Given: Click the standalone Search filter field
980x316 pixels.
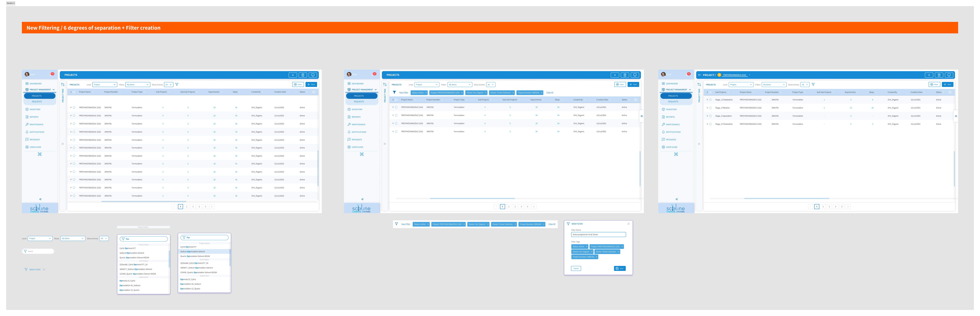Looking at the screenshot, I should pos(38,251).
